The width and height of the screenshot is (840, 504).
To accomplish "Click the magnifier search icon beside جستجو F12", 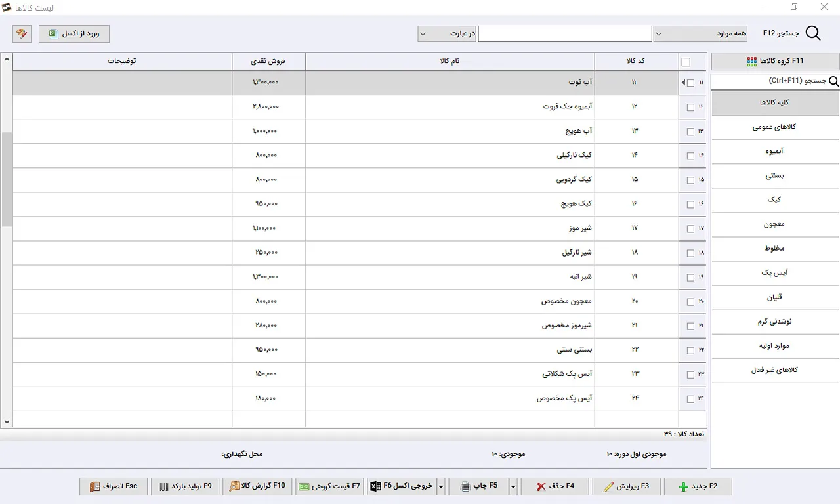I will 813,33.
